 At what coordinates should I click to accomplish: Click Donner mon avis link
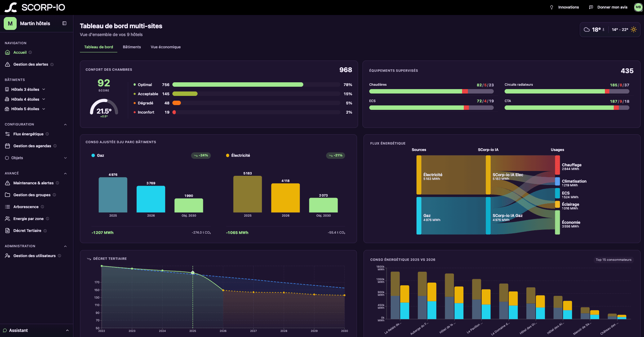(x=612, y=7)
